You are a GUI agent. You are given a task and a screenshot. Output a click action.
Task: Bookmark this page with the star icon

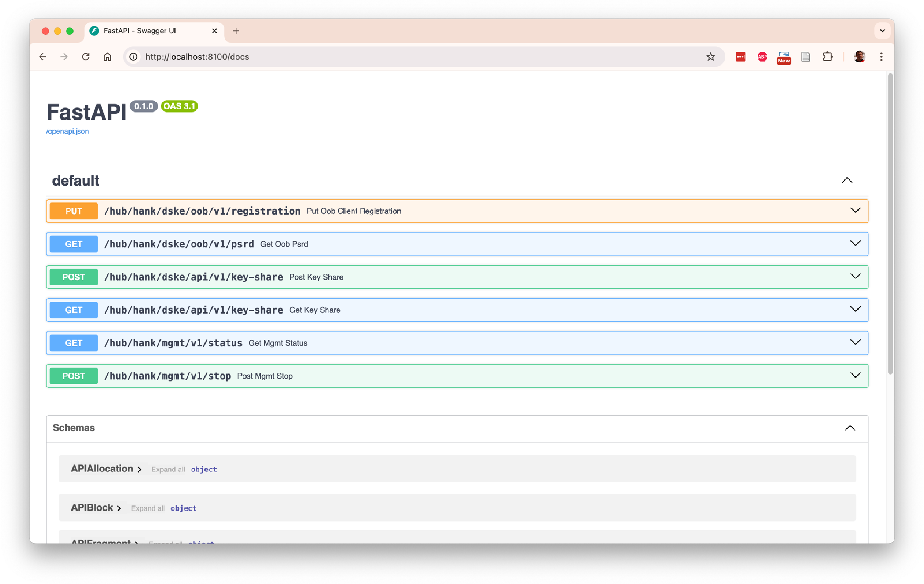coord(711,56)
